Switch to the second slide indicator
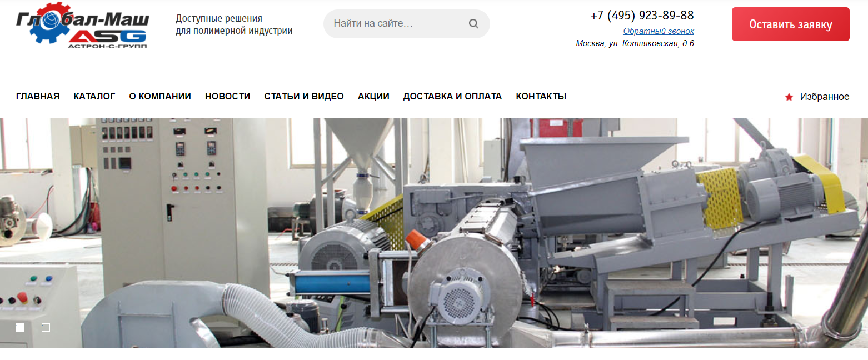Image resolution: width=868 pixels, height=360 pixels. [46, 327]
